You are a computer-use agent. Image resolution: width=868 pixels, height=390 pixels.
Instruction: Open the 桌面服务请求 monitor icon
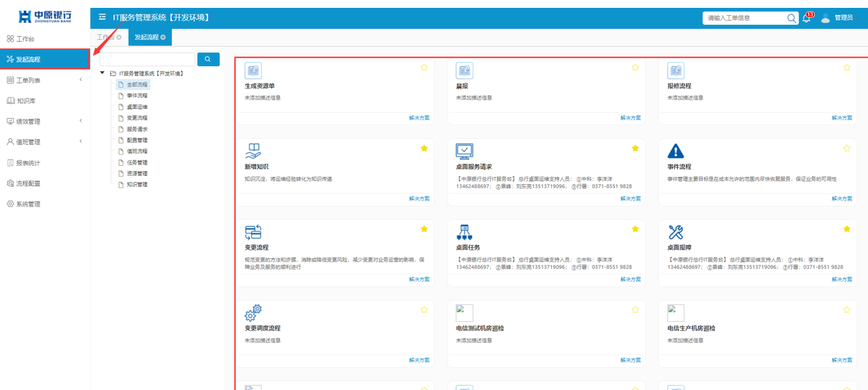pos(464,151)
